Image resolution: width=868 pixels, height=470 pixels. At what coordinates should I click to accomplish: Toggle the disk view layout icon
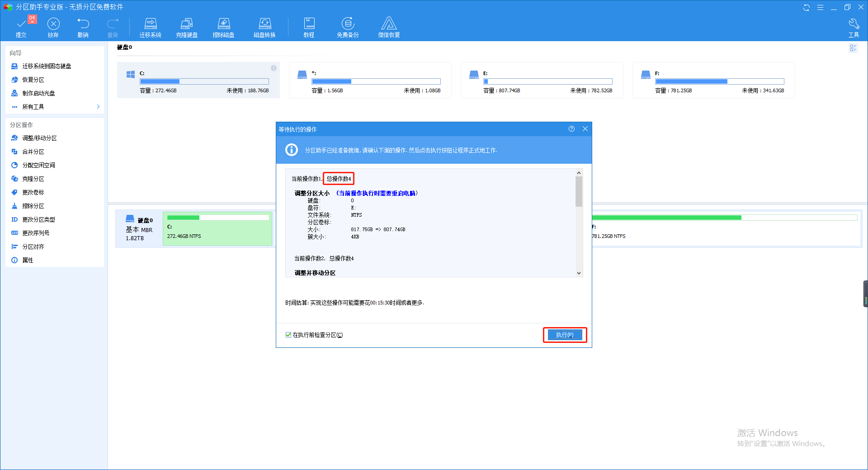pyautogui.click(x=853, y=48)
